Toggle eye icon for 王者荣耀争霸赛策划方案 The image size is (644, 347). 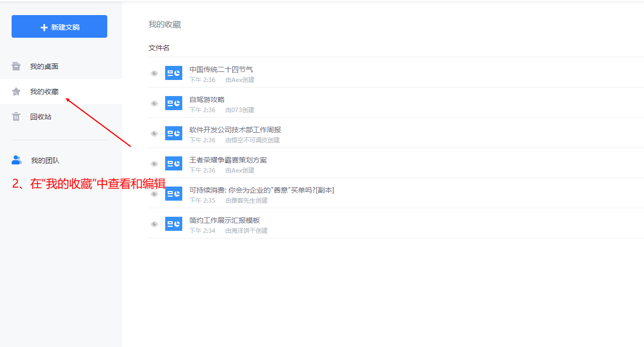(x=155, y=164)
